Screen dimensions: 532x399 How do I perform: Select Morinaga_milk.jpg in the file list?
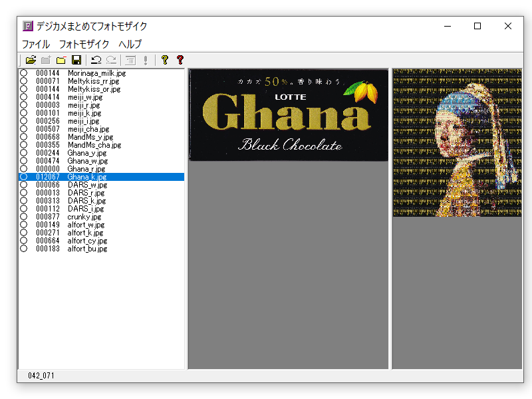click(x=96, y=73)
